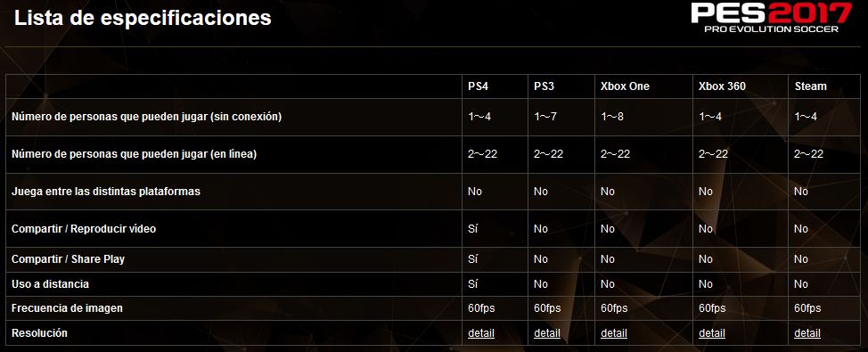Click the Compartir / Share Play row label
This screenshot has height=352, width=868.
[68, 259]
